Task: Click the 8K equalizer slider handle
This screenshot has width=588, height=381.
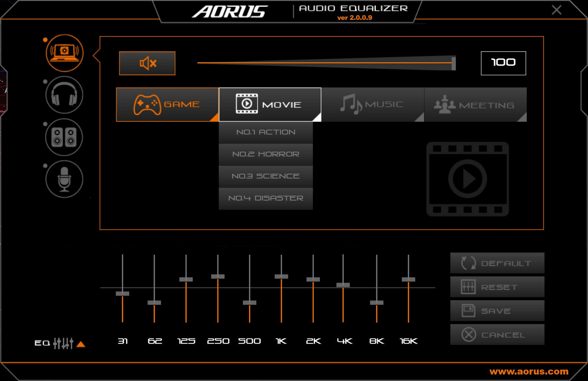Action: [377, 303]
